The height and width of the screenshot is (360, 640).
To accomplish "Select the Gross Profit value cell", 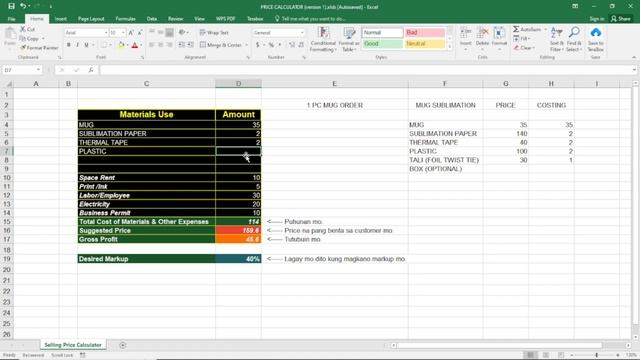I will click(x=238, y=239).
